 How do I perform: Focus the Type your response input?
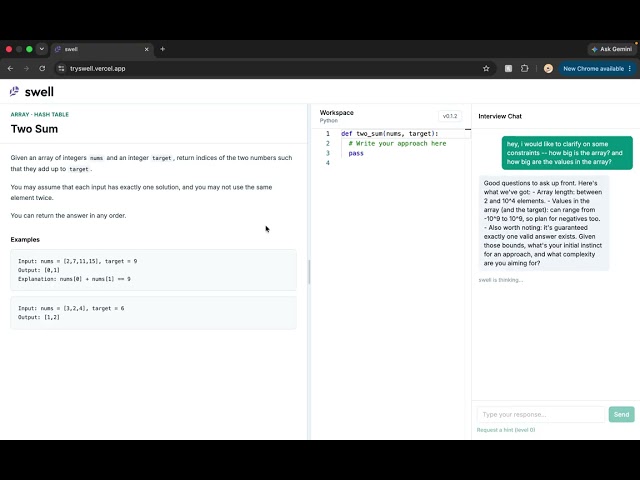(540, 414)
